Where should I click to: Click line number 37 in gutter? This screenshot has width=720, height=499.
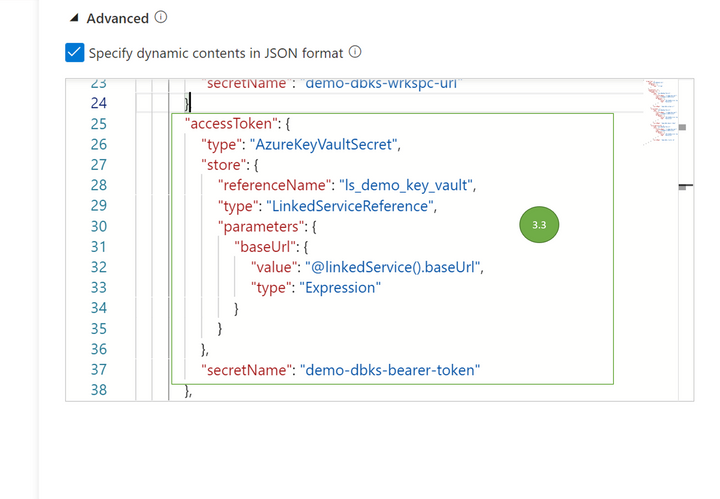click(x=99, y=370)
